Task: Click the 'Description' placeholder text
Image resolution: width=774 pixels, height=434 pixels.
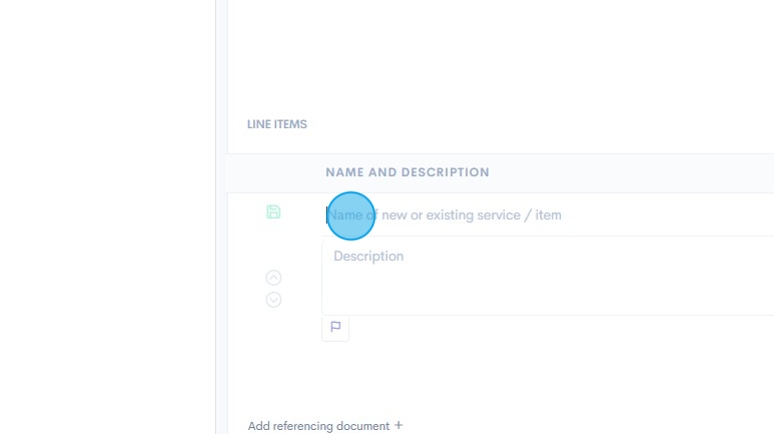Action: point(368,257)
